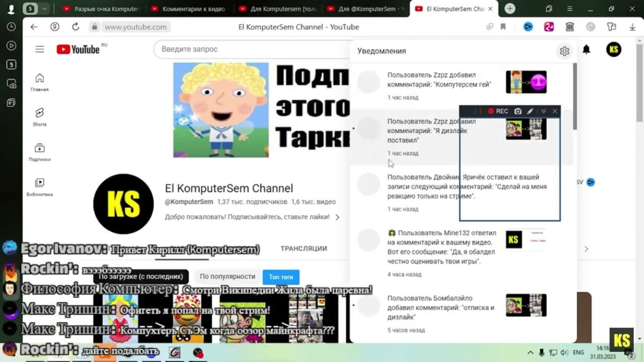Switch to tab Для @KomputerSem
644x362 pixels.
tap(366, 9)
